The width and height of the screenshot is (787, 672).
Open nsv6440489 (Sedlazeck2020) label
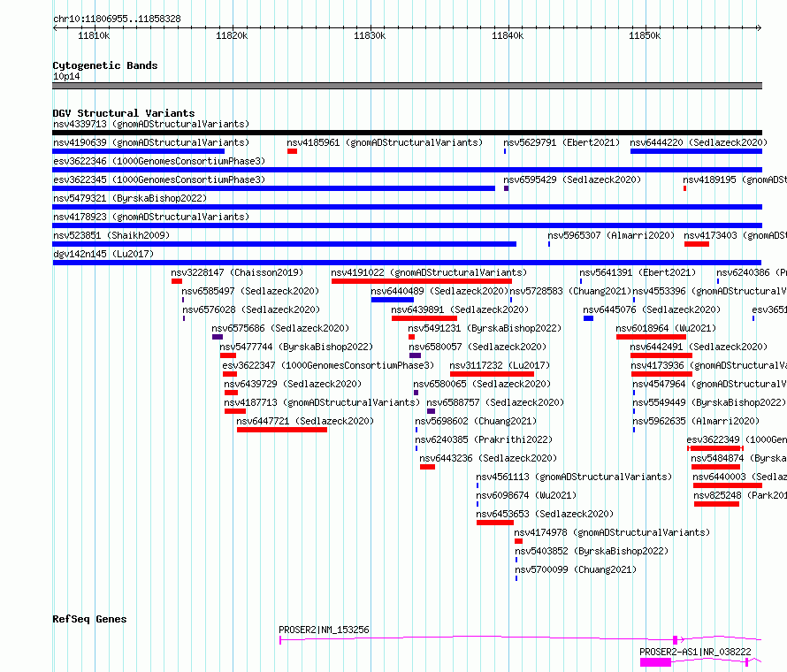pos(439,291)
